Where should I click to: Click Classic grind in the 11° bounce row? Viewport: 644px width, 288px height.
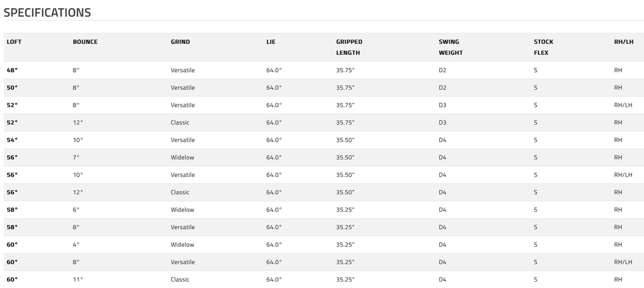tap(180, 280)
